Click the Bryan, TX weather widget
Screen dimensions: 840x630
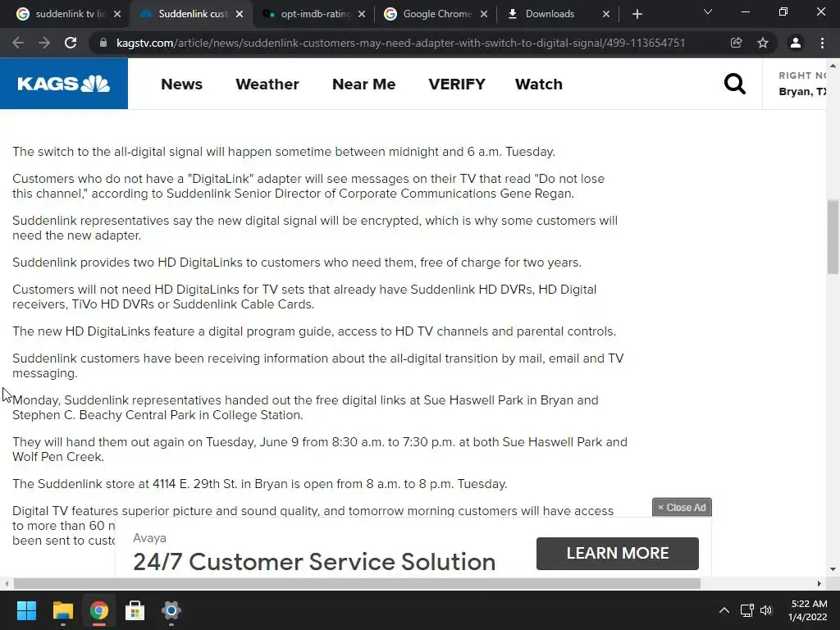pyautogui.click(x=802, y=84)
